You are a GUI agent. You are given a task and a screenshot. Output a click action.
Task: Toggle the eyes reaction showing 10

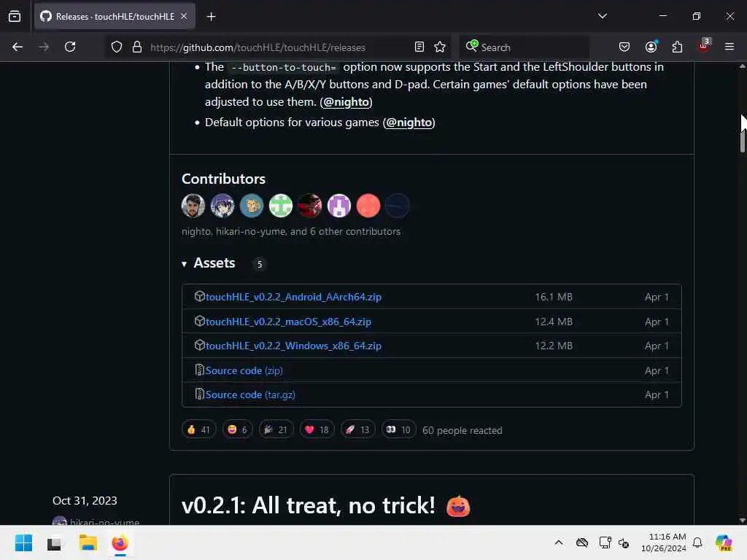tap(399, 429)
